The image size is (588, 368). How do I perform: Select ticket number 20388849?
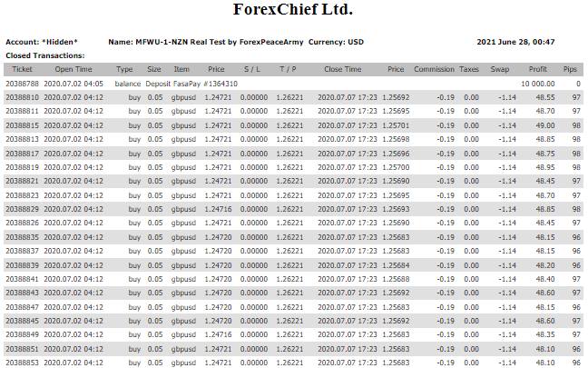point(22,334)
